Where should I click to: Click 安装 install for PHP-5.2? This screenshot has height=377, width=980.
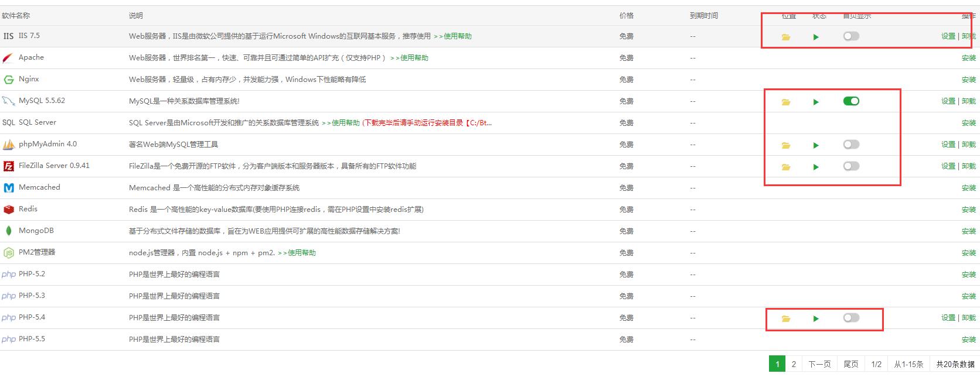point(969,275)
